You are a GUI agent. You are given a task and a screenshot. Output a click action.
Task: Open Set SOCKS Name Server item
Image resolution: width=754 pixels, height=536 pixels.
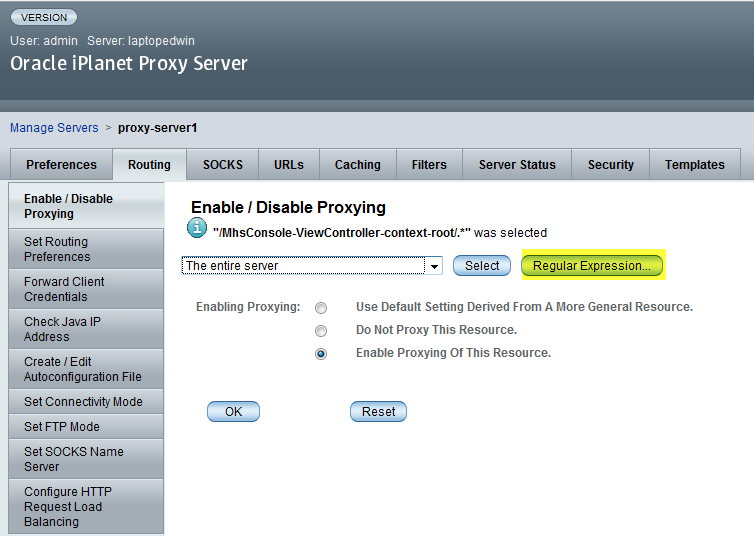86,459
